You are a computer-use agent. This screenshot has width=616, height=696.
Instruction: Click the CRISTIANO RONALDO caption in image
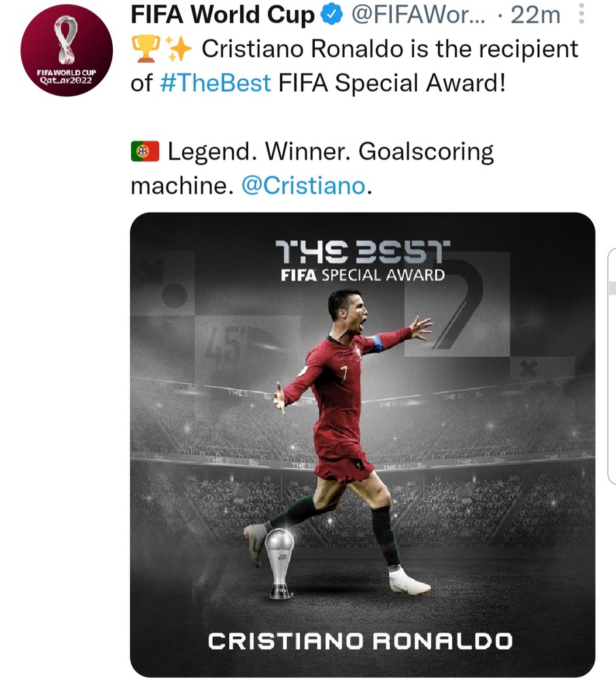[360, 641]
